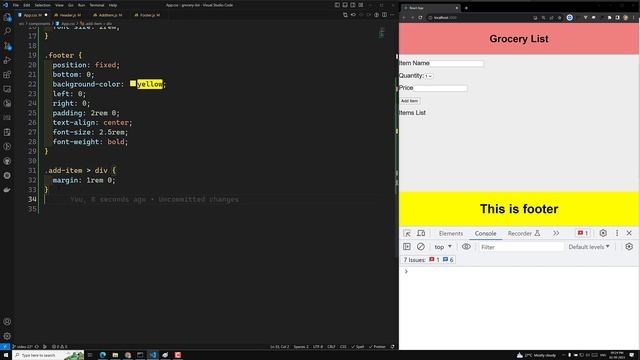Image resolution: width=640 pixels, height=360 pixels.
Task: Open File Explorer from the taskbar
Action: [115, 355]
